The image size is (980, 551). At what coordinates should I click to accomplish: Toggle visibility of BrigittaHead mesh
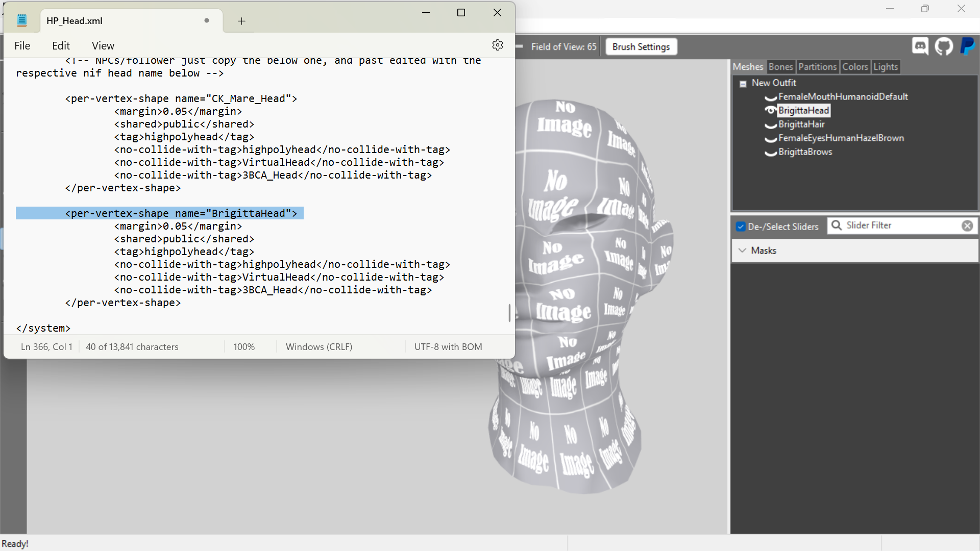click(x=770, y=110)
